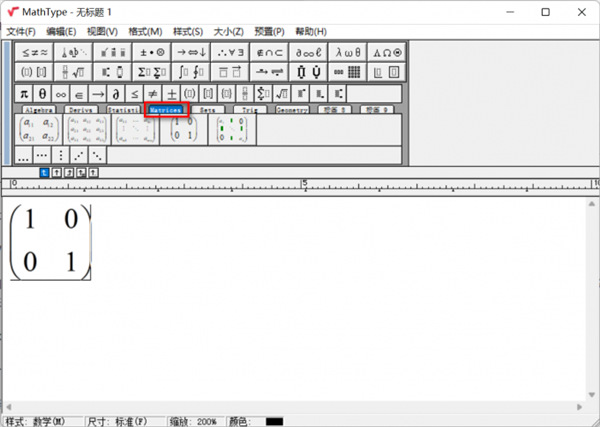This screenshot has height=427, width=600.
Task: Switch to the Algebra tab
Action: tap(39, 110)
